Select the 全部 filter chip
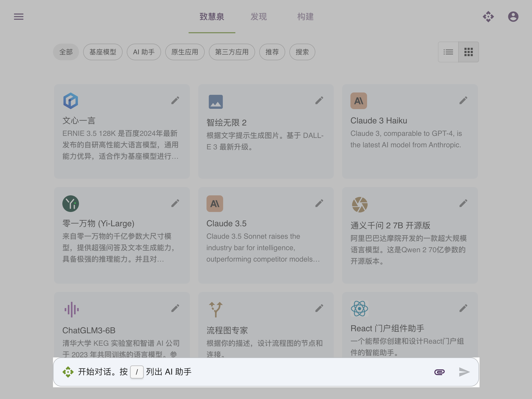The image size is (532, 399). click(66, 52)
